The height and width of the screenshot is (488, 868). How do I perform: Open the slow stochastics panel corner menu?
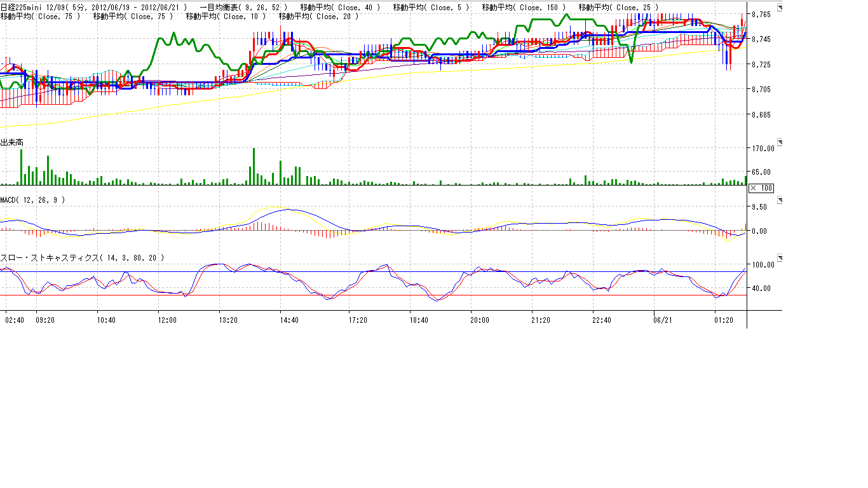(780, 258)
